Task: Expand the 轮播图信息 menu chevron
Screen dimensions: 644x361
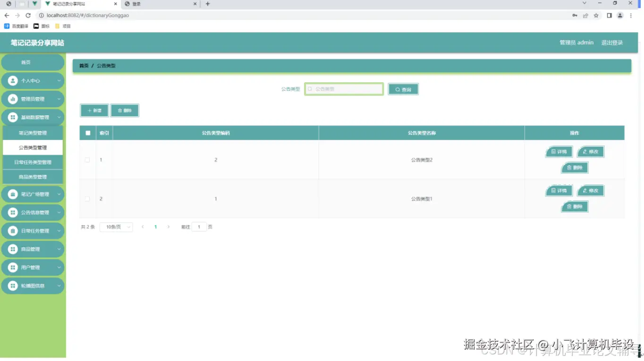Action: [59, 286]
